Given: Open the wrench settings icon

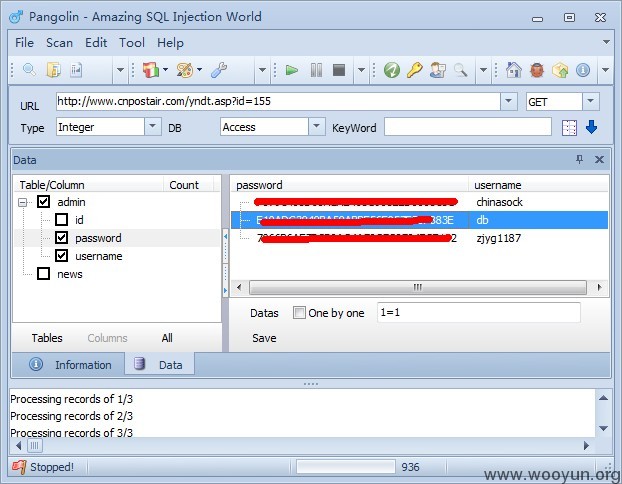Looking at the screenshot, I should tap(219, 70).
